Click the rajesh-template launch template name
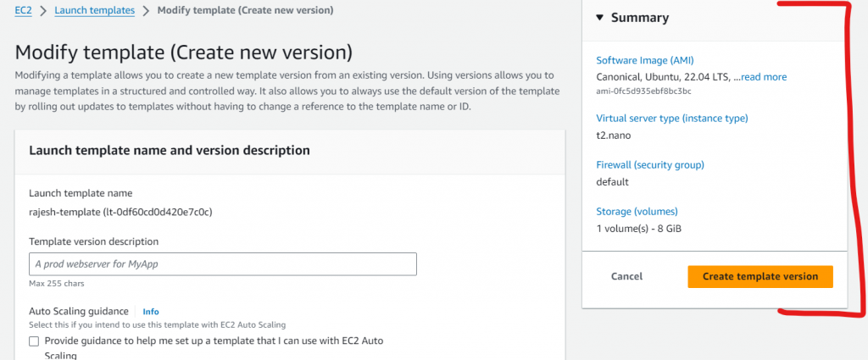The width and height of the screenshot is (868, 360). click(x=120, y=212)
